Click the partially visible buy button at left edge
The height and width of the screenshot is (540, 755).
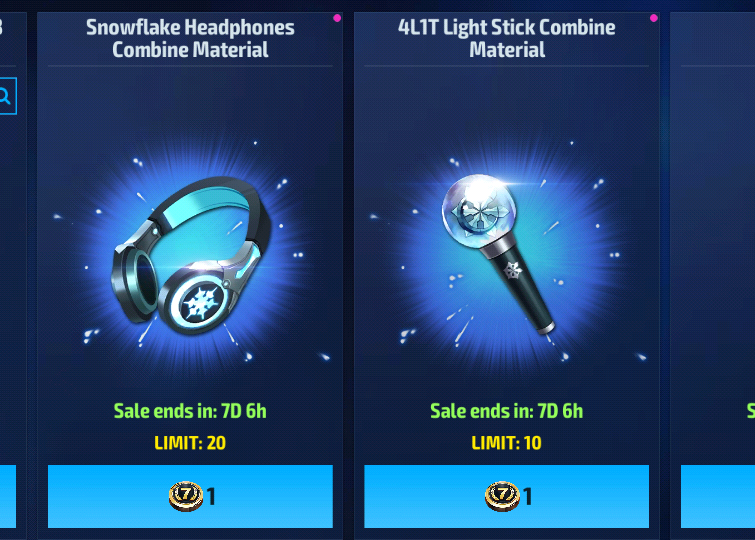click(8, 496)
